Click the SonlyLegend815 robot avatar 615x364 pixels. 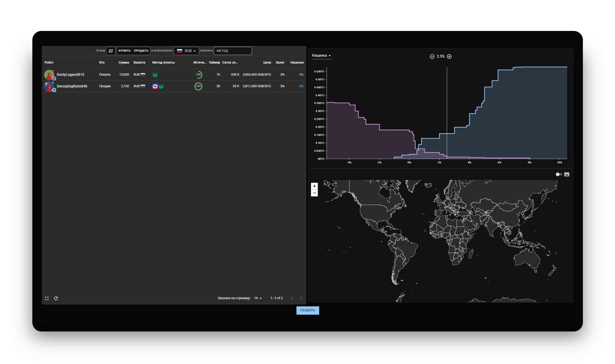point(49,75)
